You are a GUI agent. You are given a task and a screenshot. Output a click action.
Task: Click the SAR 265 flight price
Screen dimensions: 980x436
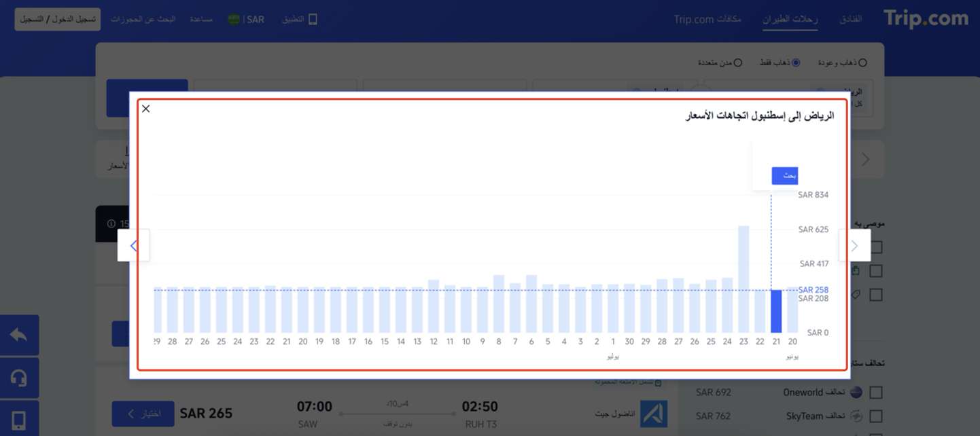206,413
